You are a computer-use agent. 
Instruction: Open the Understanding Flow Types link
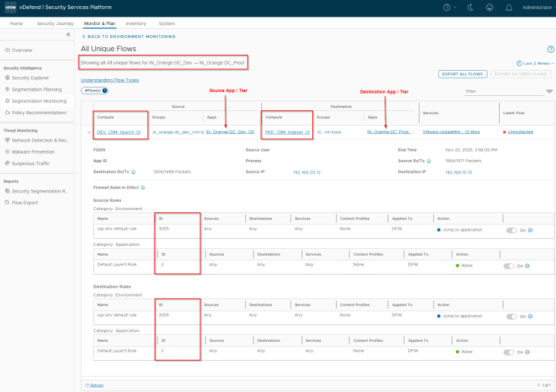[110, 80]
